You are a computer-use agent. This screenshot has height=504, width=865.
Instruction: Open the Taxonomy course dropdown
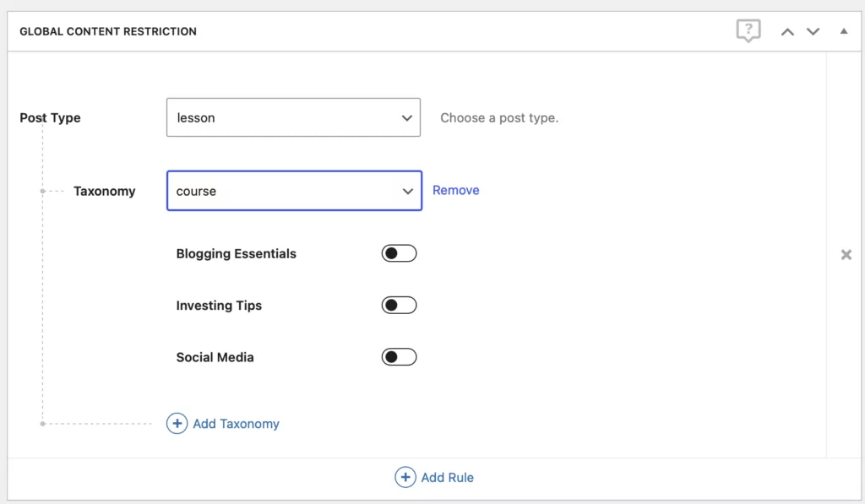tap(294, 191)
